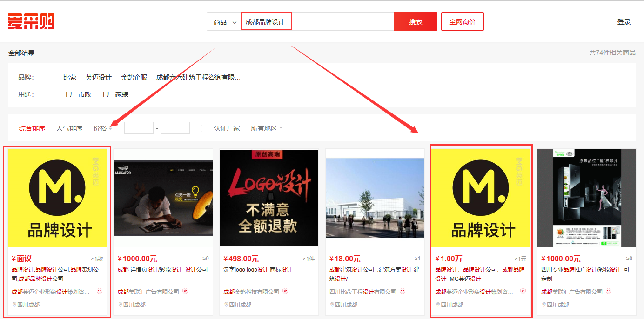Open the building exterior product thumbnail
This screenshot has width=644, height=319.
tap(375, 198)
